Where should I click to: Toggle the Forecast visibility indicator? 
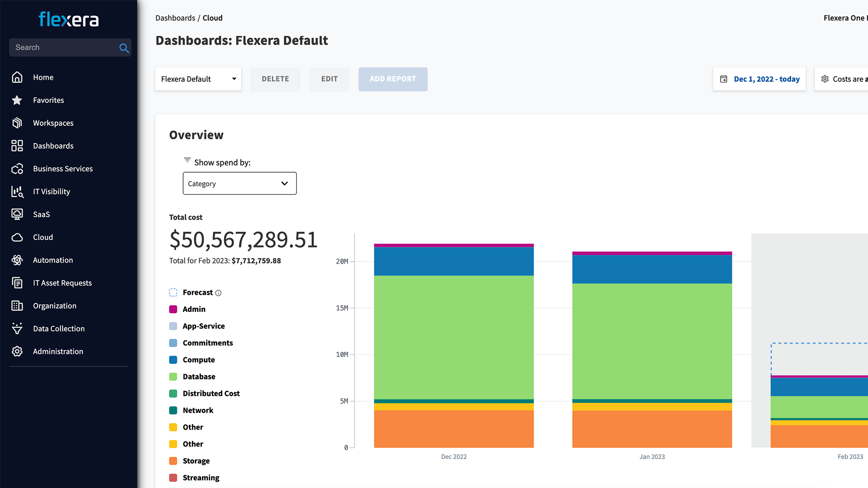coord(174,292)
